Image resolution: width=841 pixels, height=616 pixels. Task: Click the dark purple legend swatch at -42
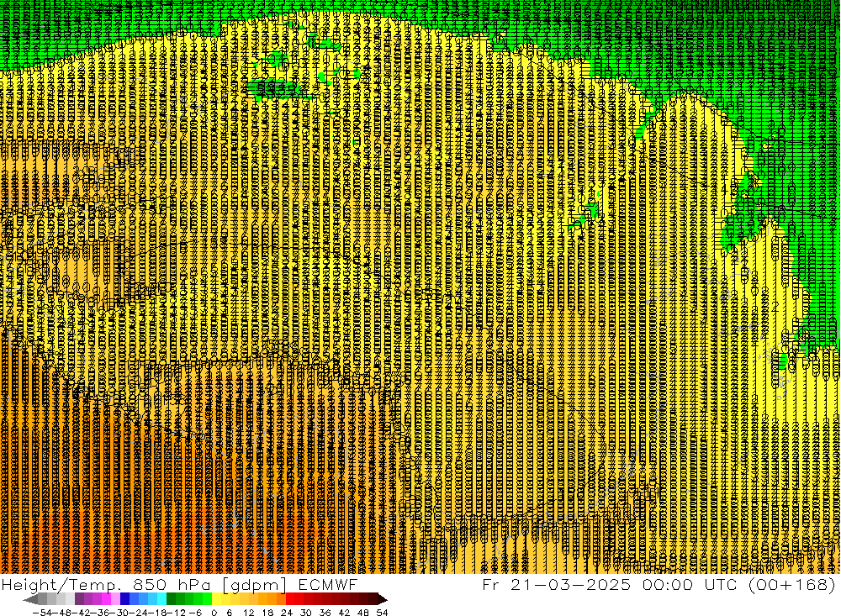click(x=79, y=599)
